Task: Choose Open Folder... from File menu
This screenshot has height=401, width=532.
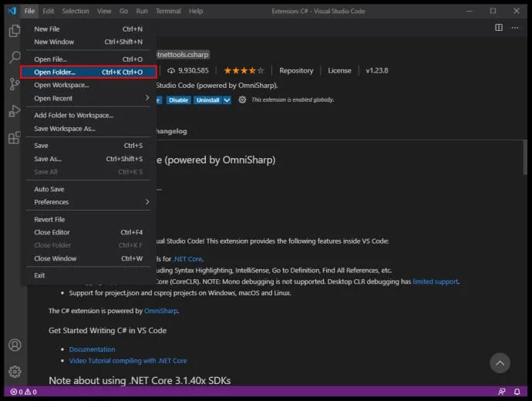Action: tap(88, 72)
